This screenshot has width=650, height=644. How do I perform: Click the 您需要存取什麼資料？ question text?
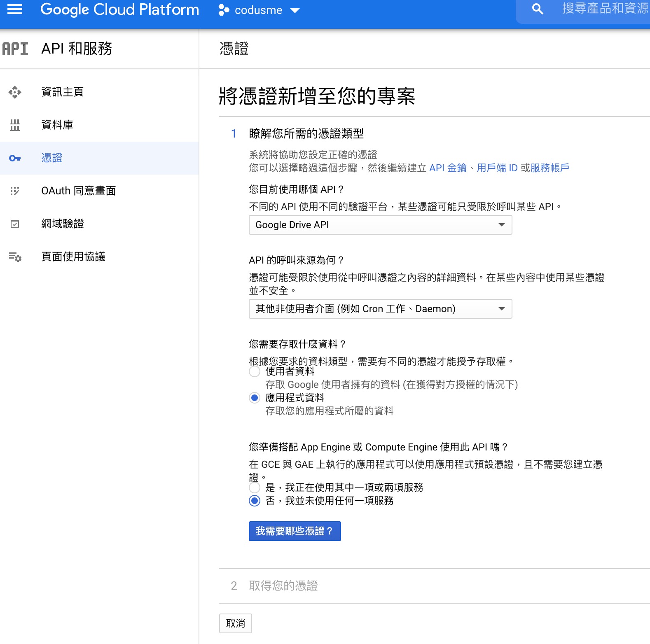(x=297, y=344)
